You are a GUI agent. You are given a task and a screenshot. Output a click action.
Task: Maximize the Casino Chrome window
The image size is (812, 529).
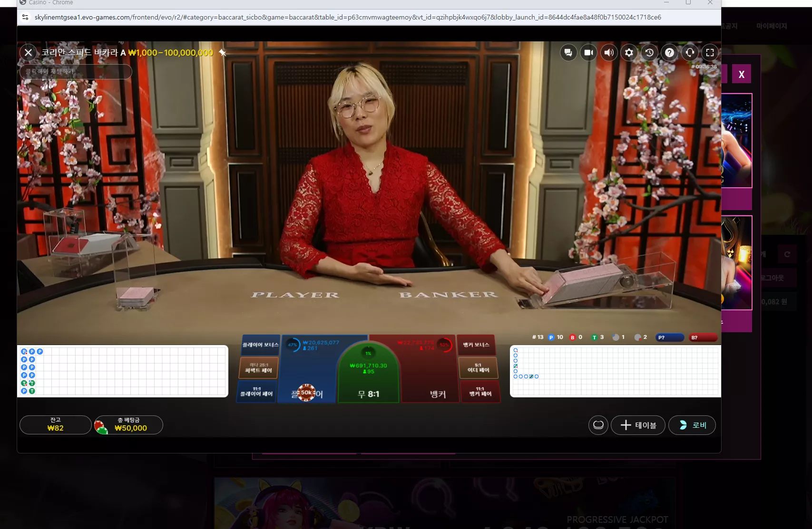[688, 2]
